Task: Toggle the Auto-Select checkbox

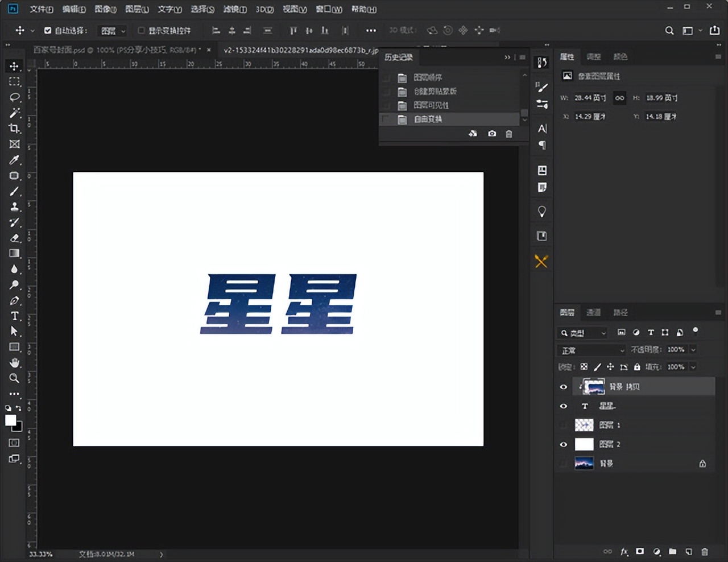Action: (x=48, y=31)
